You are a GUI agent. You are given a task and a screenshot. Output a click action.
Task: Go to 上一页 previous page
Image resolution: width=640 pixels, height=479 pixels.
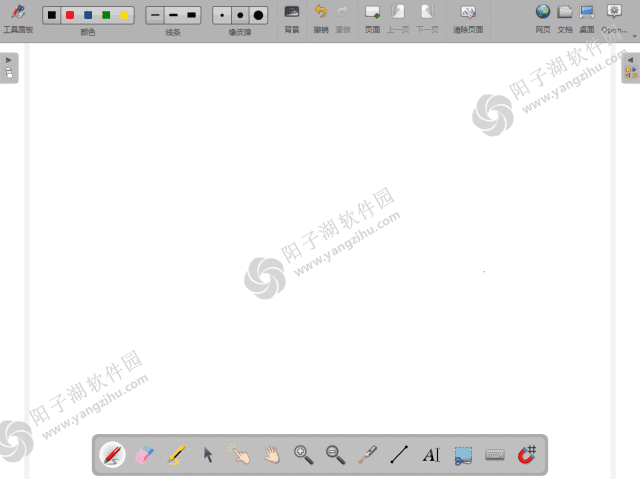(398, 18)
